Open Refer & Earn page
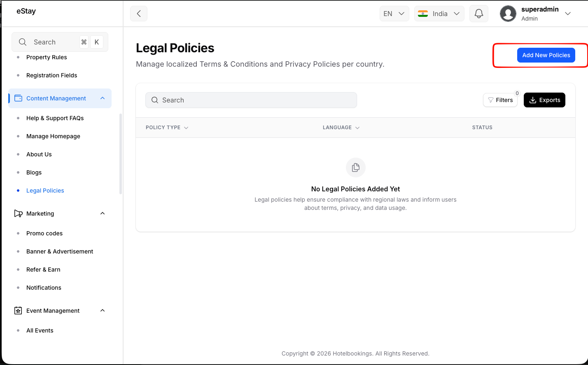 pyautogui.click(x=43, y=270)
